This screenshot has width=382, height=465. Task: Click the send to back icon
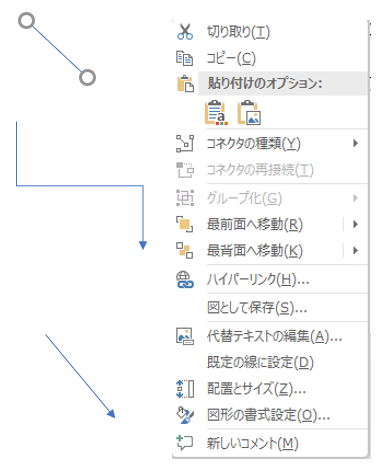coord(185,250)
